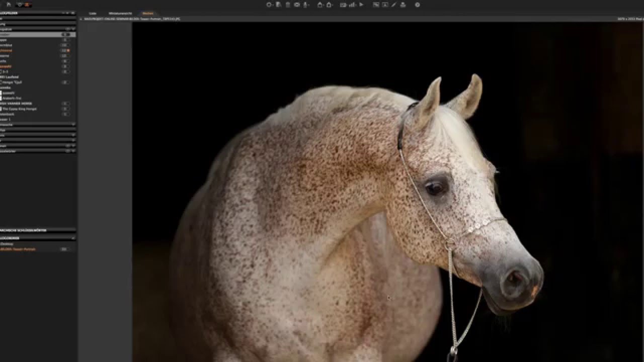Click the trash can icon in top toolbar

[x=288, y=5]
